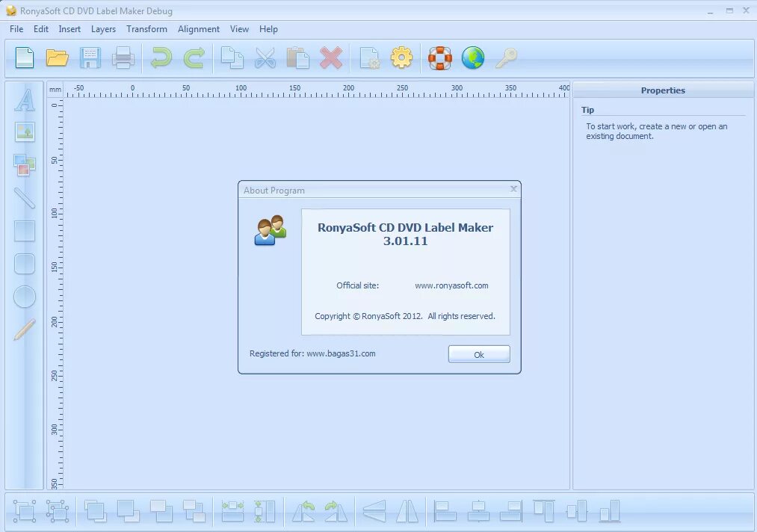The height and width of the screenshot is (532, 757).
Task: Open document settings page-gear icon
Action: [369, 58]
